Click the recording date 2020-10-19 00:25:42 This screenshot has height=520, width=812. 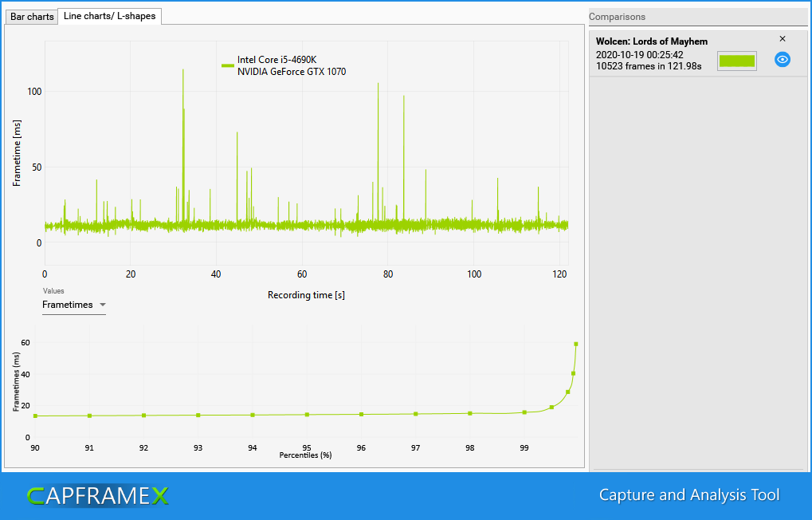(x=640, y=55)
